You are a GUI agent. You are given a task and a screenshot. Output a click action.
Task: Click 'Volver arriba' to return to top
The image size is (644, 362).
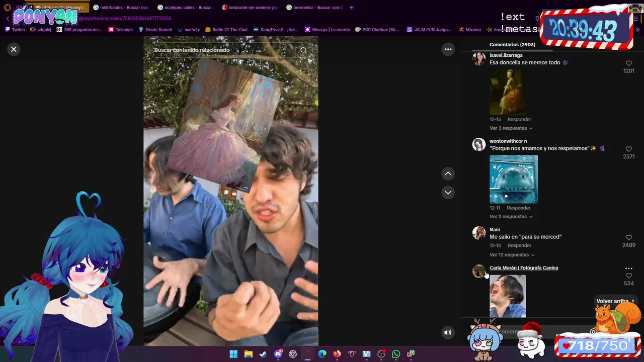[615, 301]
